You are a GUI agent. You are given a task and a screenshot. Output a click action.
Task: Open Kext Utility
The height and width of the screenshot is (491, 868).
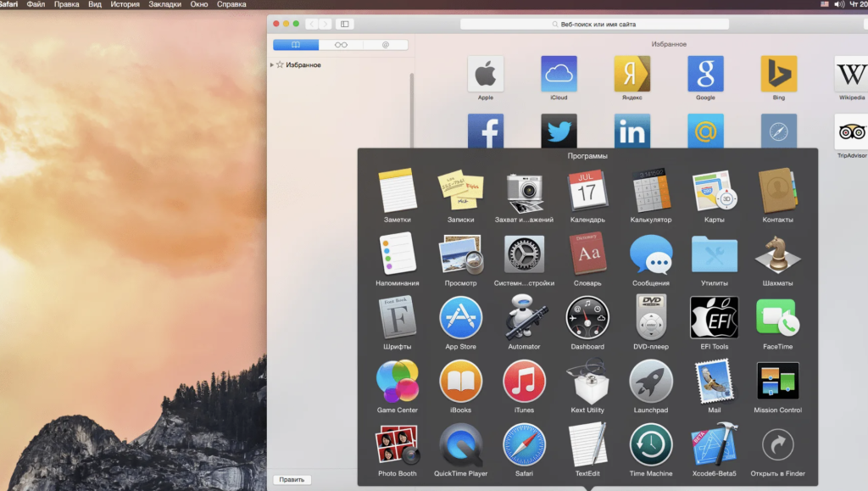[x=587, y=381]
